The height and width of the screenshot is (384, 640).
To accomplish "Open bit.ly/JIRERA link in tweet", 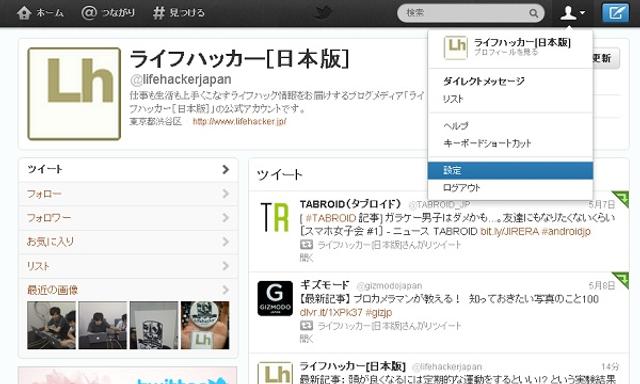I will pyautogui.click(x=510, y=231).
